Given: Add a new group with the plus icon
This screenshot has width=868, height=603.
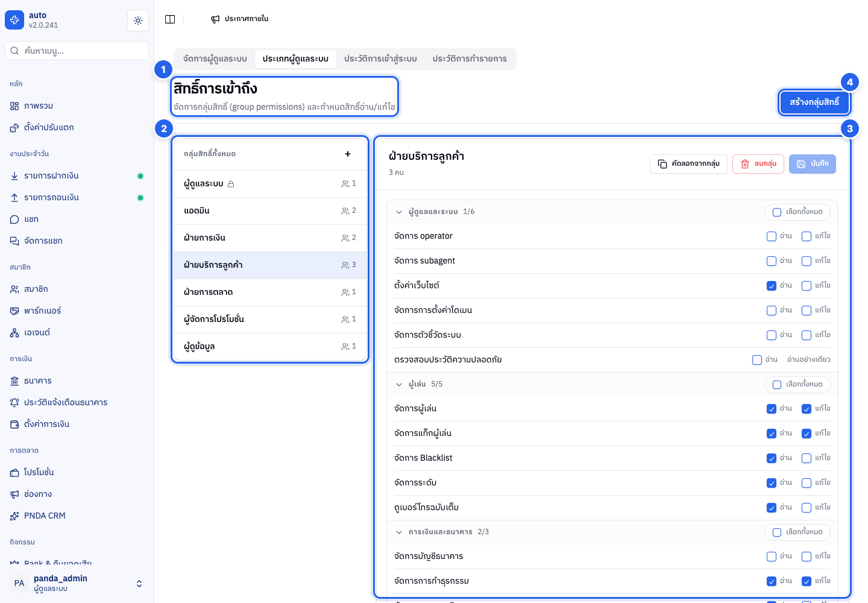Looking at the screenshot, I should (x=348, y=154).
